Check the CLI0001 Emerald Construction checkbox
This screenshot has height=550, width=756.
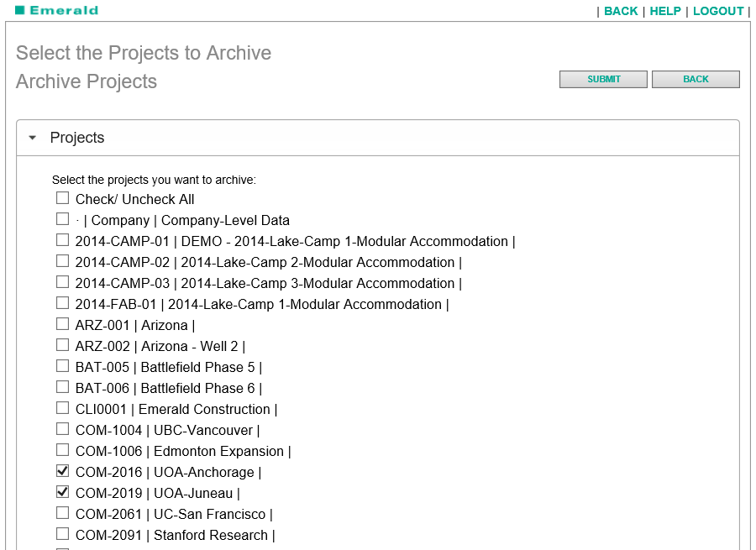(62, 408)
